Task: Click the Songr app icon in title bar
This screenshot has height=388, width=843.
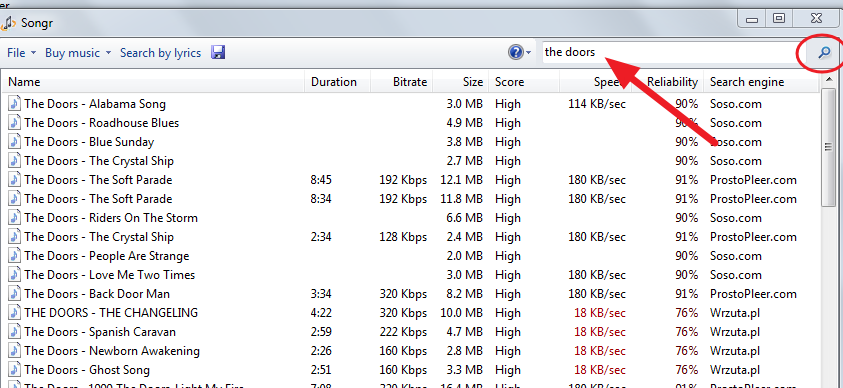Action: (8, 23)
